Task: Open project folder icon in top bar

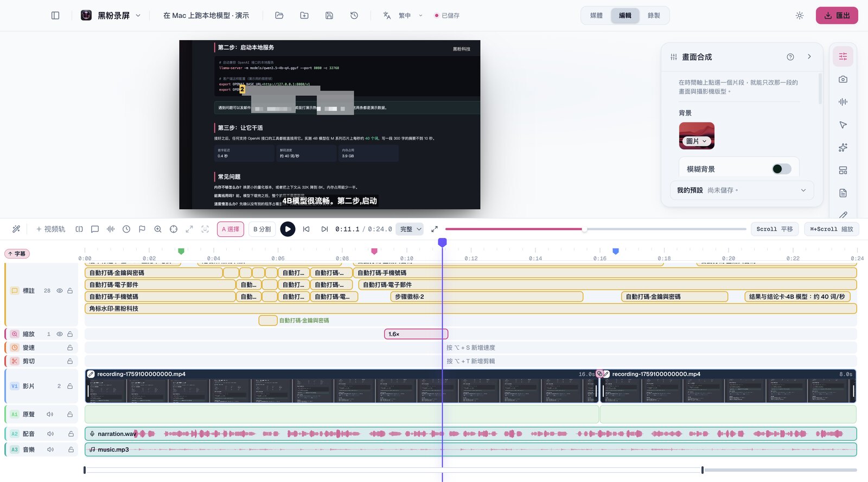Action: (279, 16)
